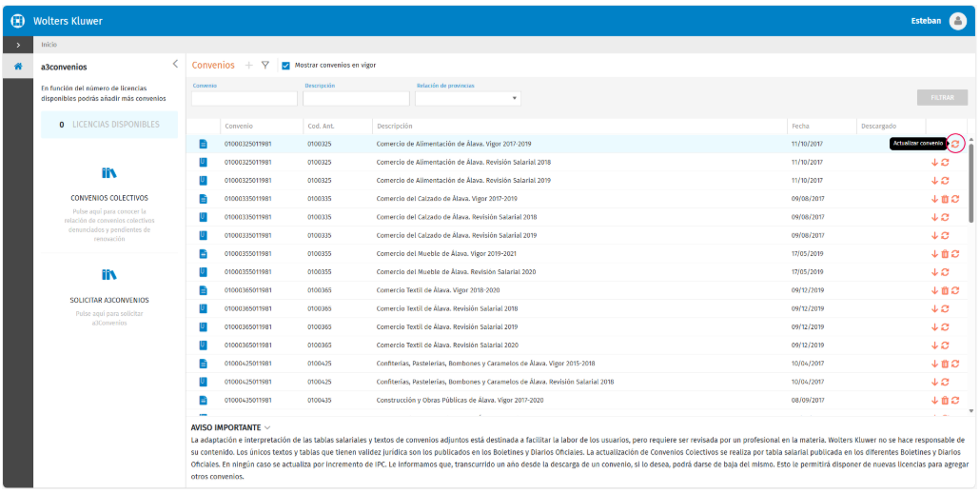The width and height of the screenshot is (980, 493).
Task: Click the Convenios Colectivos books icon
Action: (x=108, y=173)
